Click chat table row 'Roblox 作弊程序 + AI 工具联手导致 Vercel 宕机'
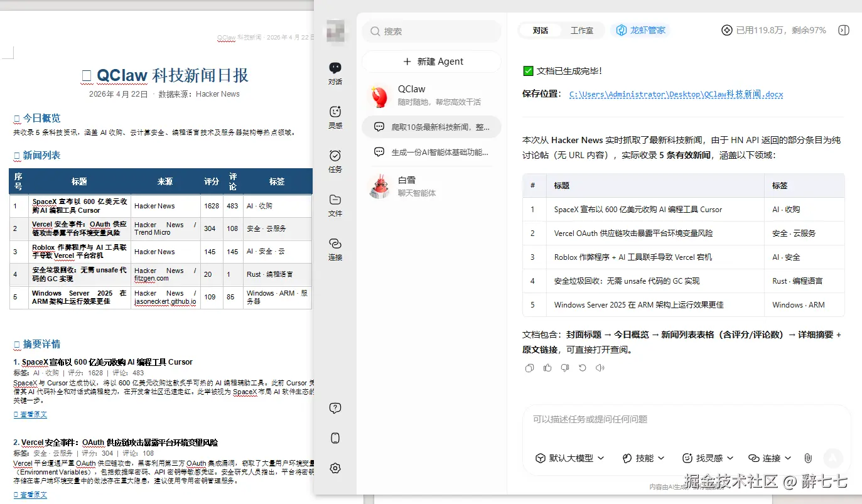Screen dimensions: 862x504 pos(683,257)
